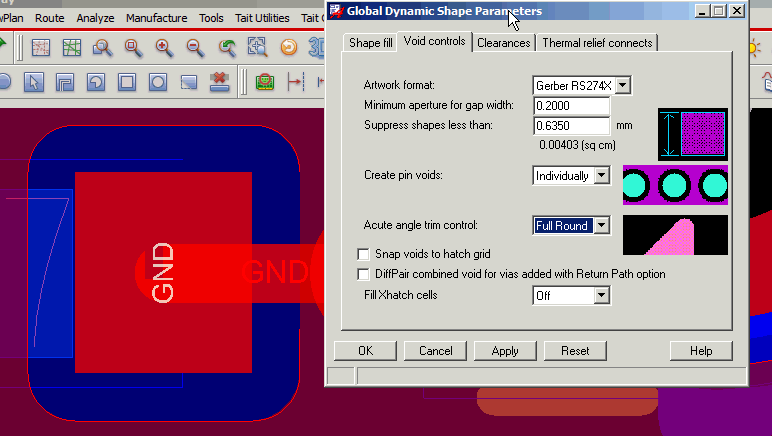
Task: Click the green grid toggle icon
Action: pos(72,47)
